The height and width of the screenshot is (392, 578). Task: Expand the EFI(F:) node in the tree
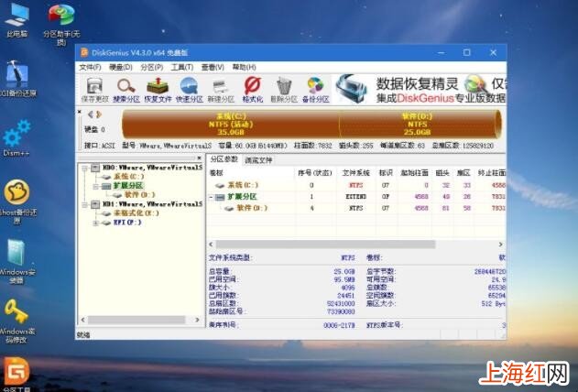95,223
